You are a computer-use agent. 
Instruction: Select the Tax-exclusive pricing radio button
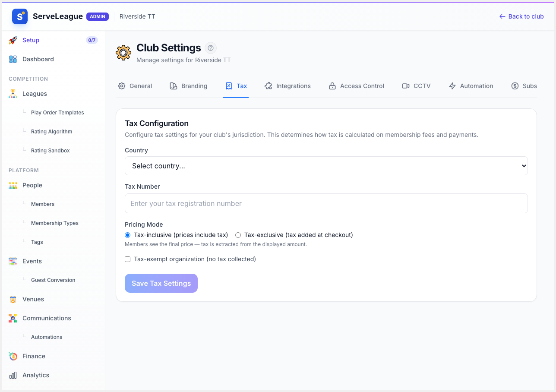pos(238,235)
